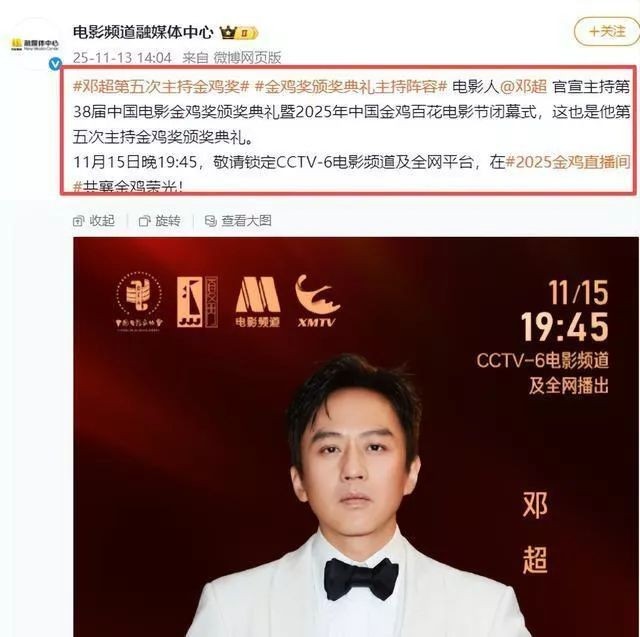Open hashtag #邓超第五次主持金鸡奖#
The width and height of the screenshot is (640, 637).
(161, 87)
